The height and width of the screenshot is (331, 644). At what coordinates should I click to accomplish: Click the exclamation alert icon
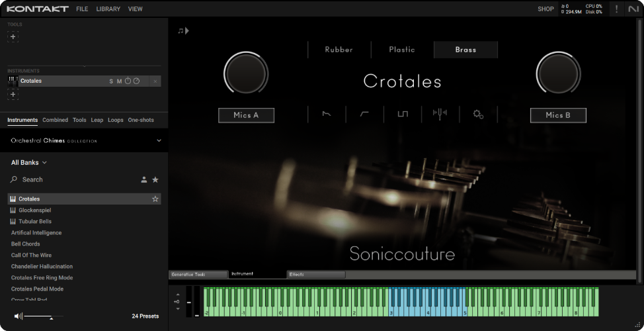coord(616,9)
